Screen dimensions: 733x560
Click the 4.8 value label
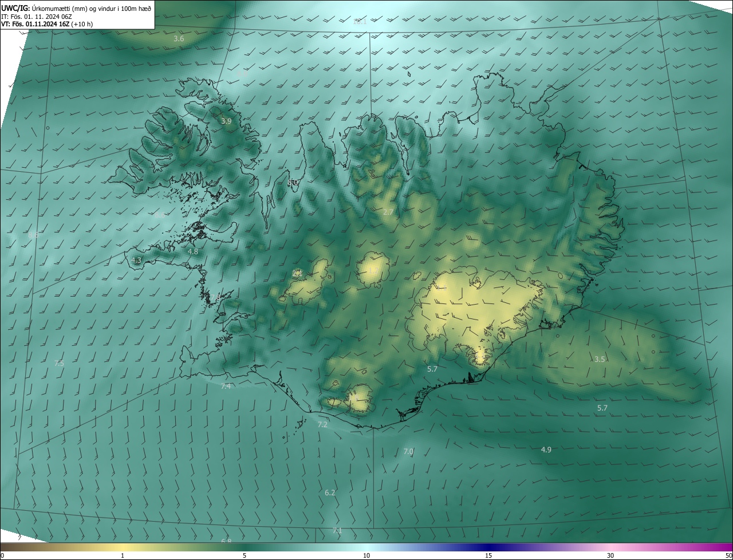[193, 252]
